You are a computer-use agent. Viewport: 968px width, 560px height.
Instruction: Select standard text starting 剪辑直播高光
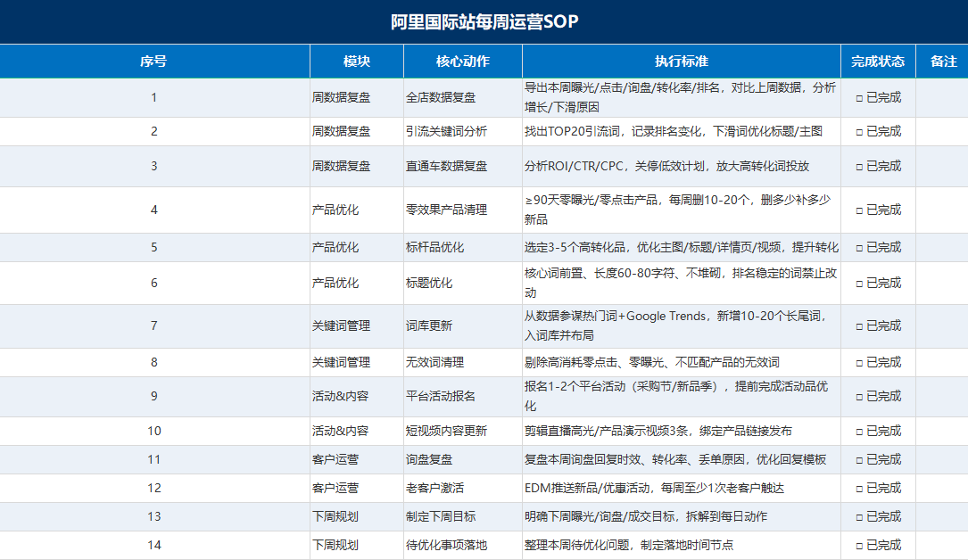click(658, 431)
